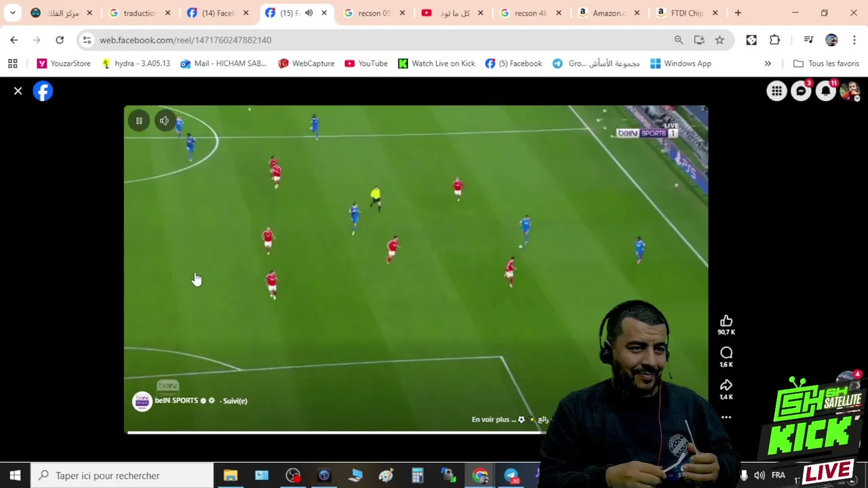Reload the current page

[x=60, y=40]
